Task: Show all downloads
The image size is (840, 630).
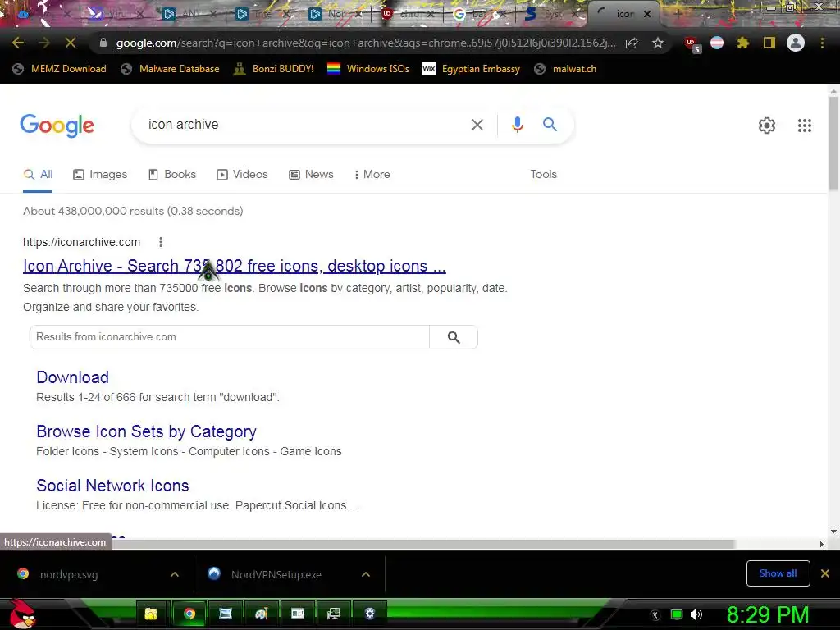Action: 778,573
